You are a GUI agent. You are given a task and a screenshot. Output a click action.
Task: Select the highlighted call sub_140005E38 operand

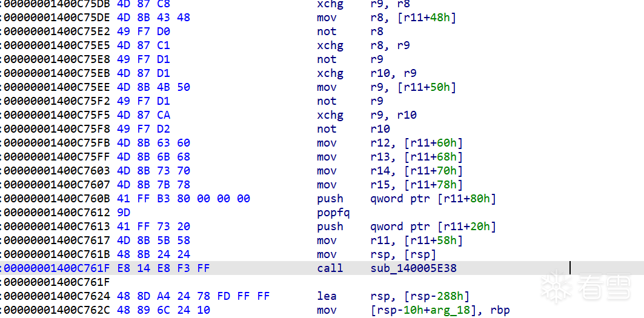(413, 268)
